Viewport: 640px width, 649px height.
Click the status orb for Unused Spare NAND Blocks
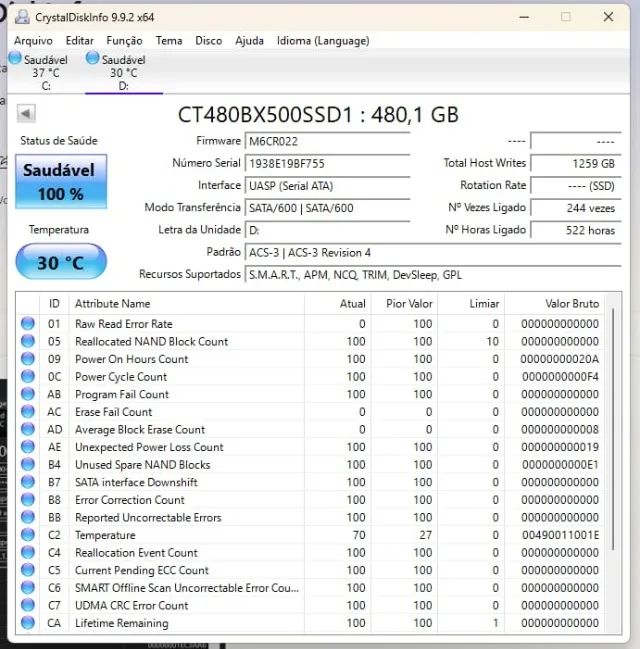(28, 464)
